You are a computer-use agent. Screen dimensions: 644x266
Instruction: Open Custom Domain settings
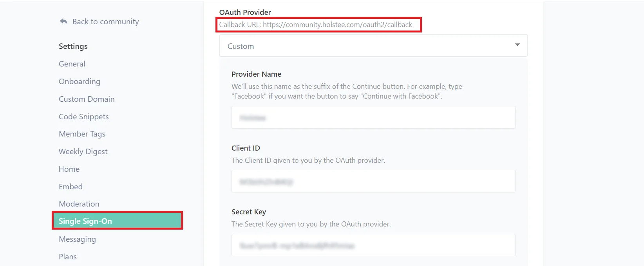[x=87, y=99]
